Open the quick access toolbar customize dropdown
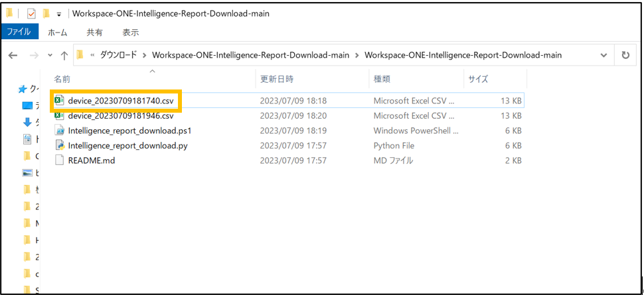Image resolution: width=644 pixels, height=295 pixels. coord(58,14)
